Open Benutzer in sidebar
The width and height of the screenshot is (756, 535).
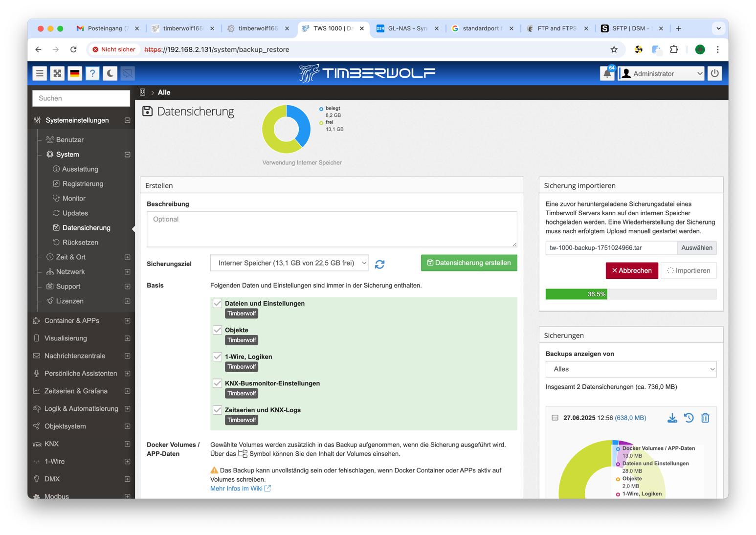tap(70, 140)
